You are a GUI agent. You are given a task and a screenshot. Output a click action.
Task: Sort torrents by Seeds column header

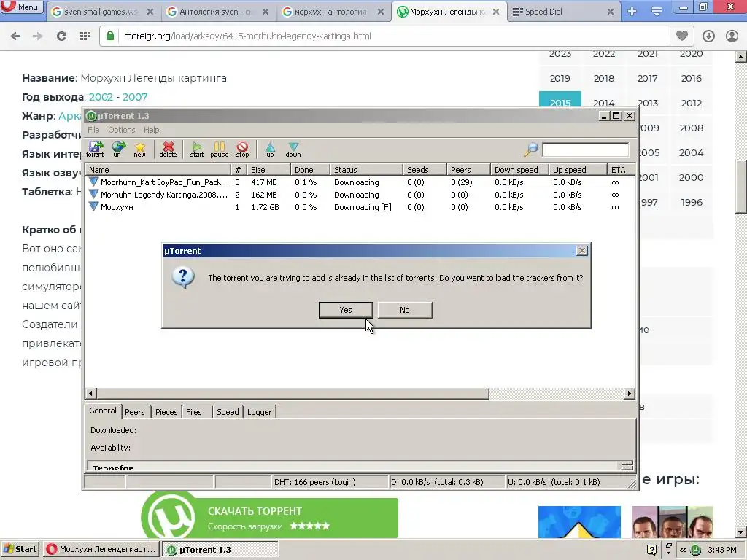point(425,170)
